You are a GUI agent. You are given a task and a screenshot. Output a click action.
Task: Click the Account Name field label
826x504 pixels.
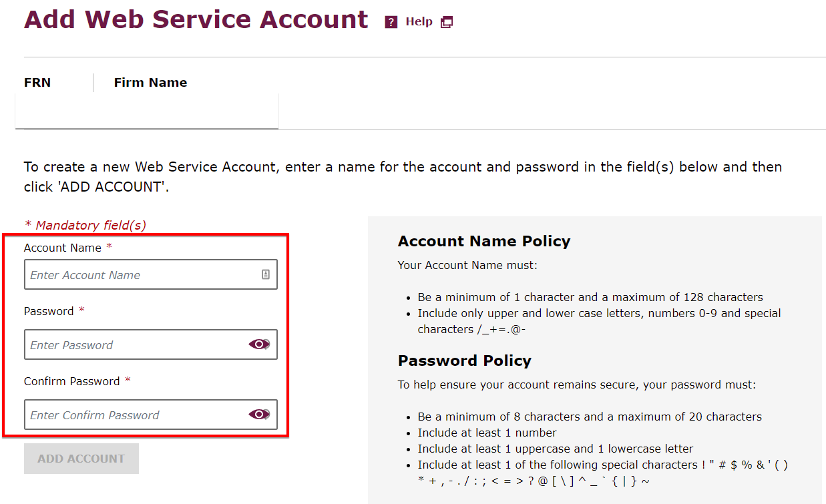click(x=63, y=248)
